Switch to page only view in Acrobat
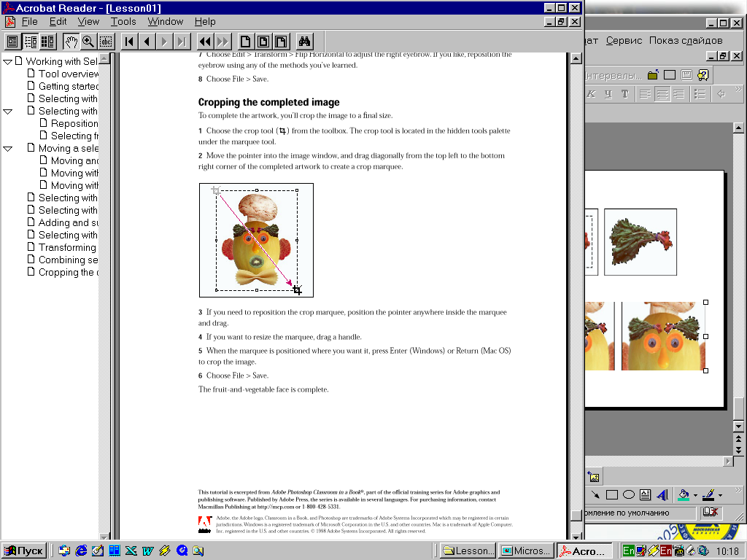This screenshot has height=560, width=747. point(12,42)
